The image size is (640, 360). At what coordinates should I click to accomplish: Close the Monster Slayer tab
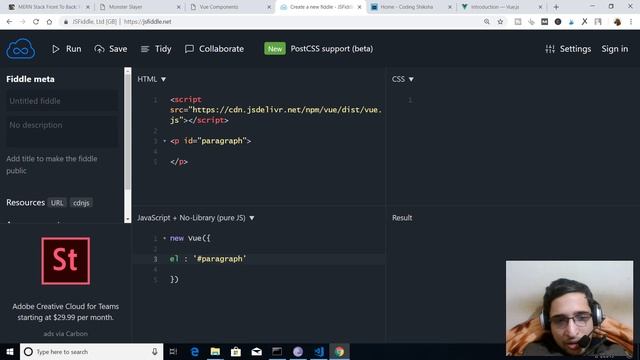click(179, 7)
